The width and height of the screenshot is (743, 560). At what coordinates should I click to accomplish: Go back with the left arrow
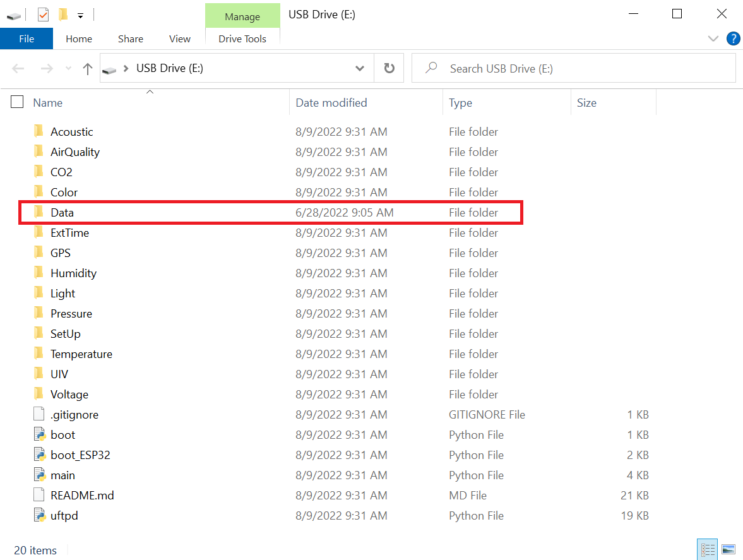click(18, 69)
